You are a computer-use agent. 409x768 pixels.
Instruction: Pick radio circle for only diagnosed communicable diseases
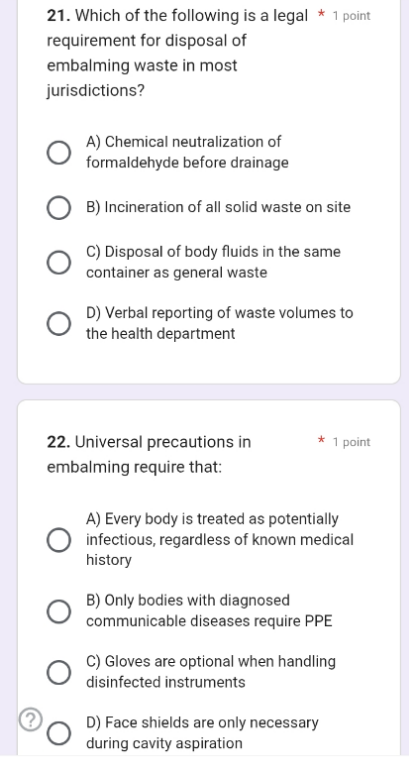point(59,611)
